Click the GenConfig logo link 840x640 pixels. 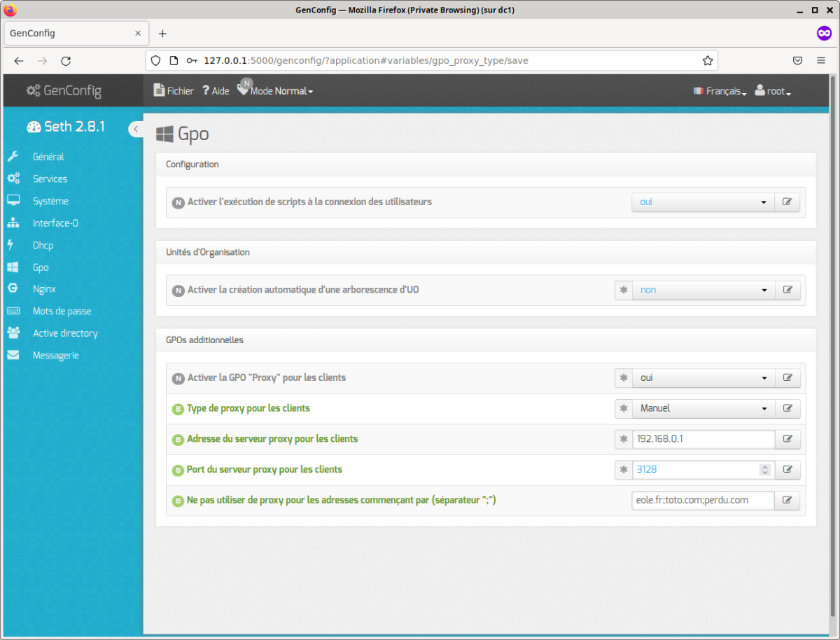64,90
